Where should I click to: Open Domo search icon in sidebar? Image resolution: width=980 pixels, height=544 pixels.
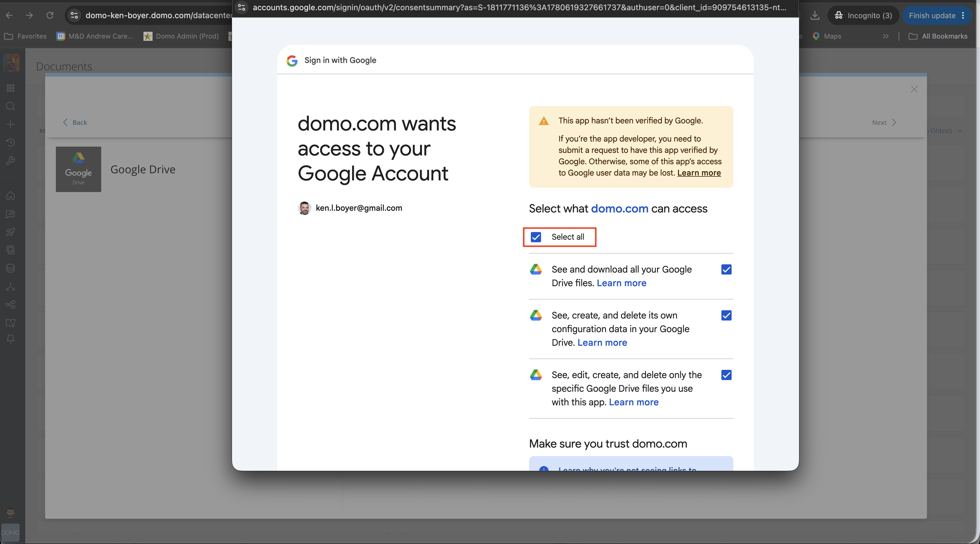(x=11, y=106)
